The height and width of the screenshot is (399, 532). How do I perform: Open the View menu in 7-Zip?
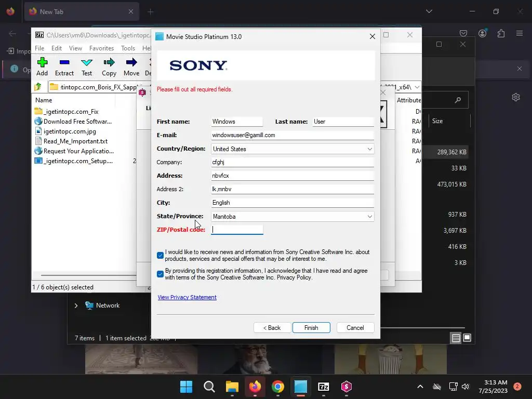pos(75,48)
